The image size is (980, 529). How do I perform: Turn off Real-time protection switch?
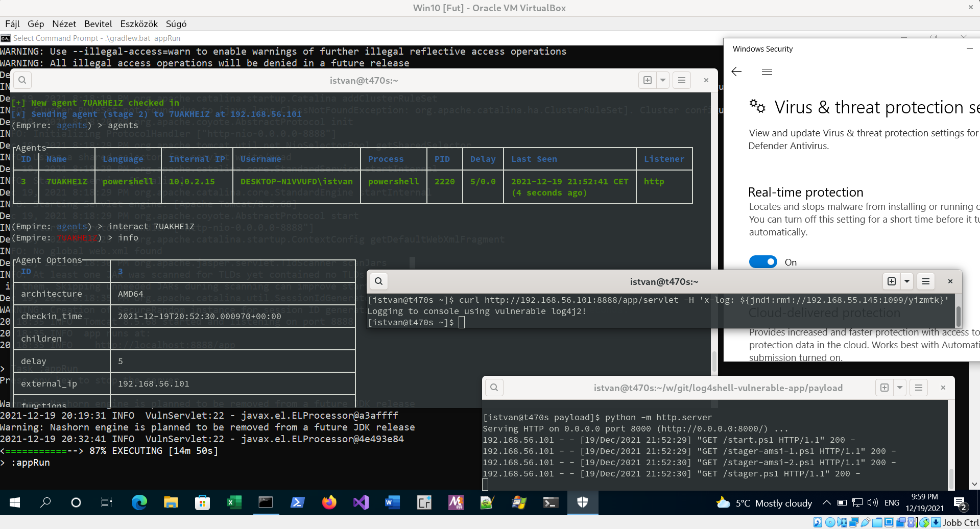[x=763, y=262]
